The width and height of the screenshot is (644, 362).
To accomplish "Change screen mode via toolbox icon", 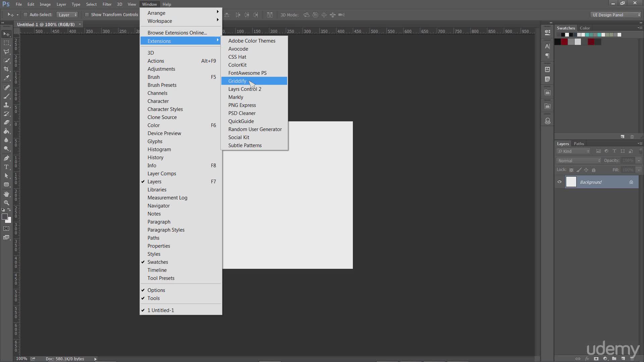I will pos(6,237).
